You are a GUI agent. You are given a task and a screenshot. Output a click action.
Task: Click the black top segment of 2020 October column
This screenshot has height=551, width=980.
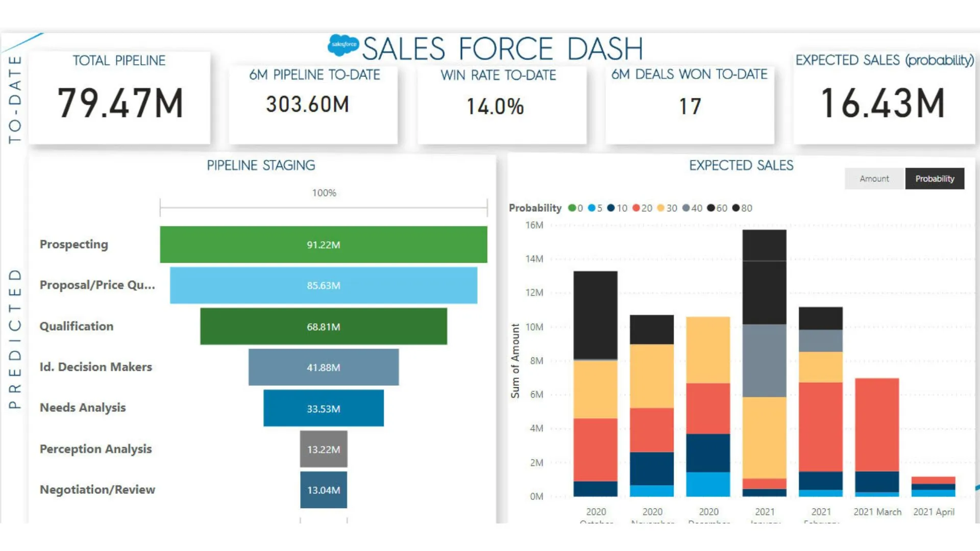click(x=595, y=316)
